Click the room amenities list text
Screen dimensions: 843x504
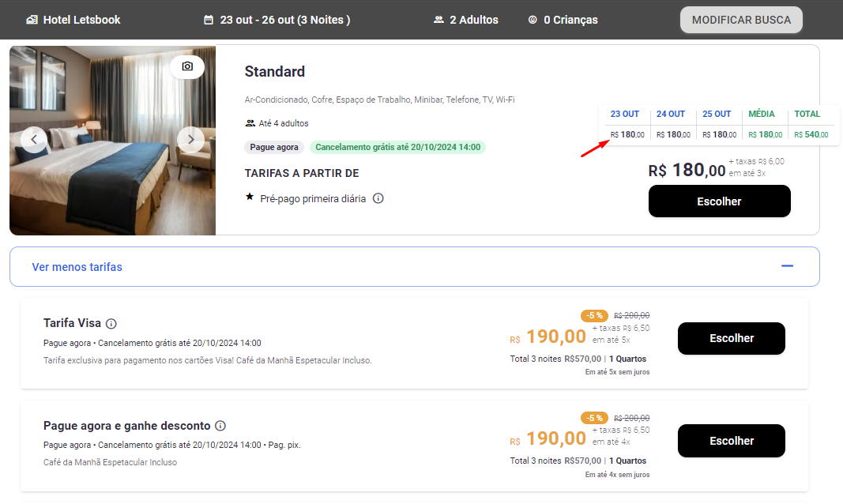pos(379,100)
